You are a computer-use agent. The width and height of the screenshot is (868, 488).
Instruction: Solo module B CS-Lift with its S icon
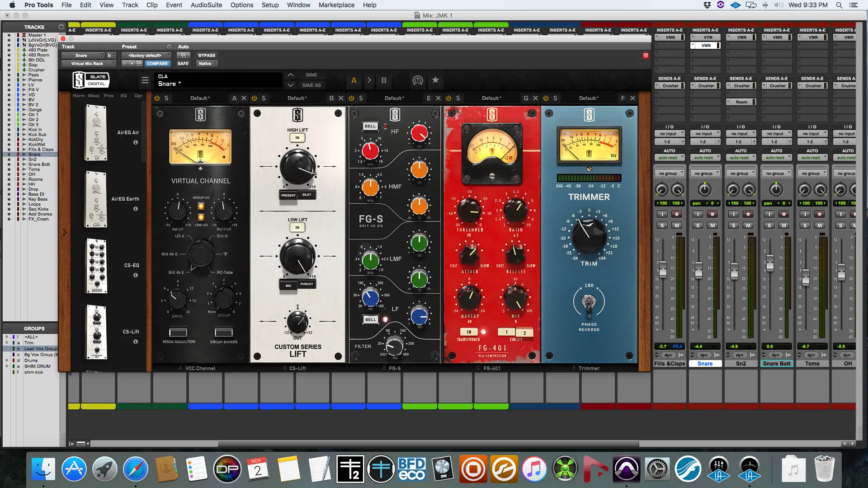tap(264, 98)
